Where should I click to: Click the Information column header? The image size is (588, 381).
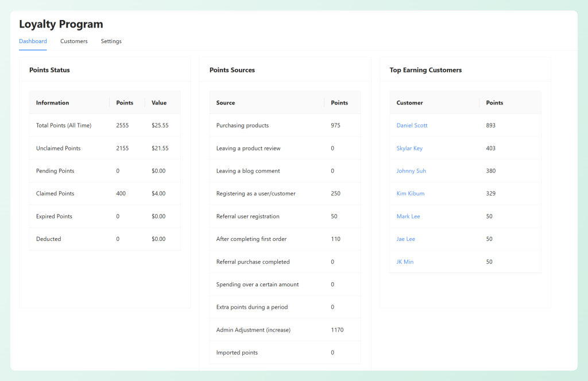52,103
